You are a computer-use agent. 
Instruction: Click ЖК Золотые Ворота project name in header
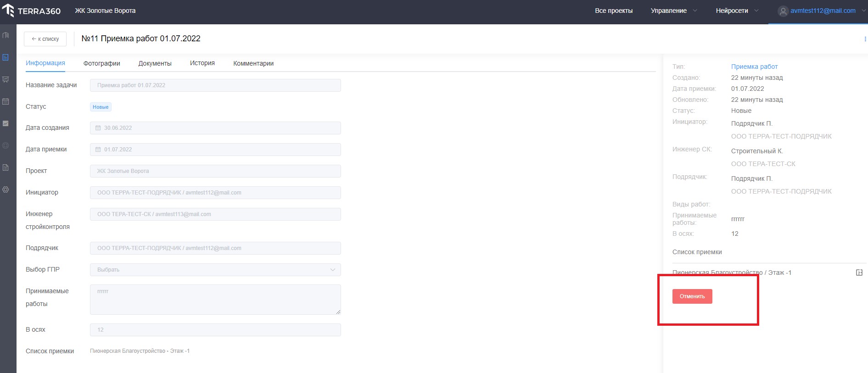105,11
